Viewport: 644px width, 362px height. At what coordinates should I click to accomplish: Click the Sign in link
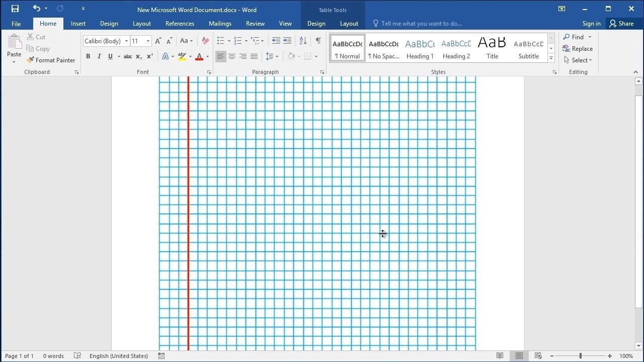[591, 24]
